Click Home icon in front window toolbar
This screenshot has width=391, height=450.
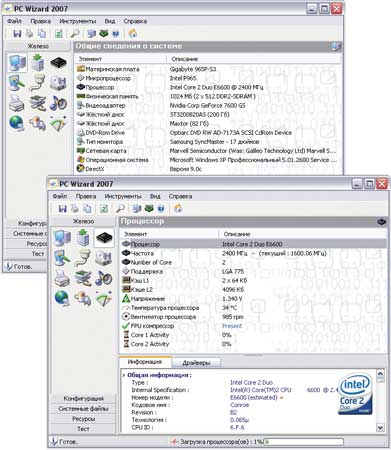(x=178, y=209)
